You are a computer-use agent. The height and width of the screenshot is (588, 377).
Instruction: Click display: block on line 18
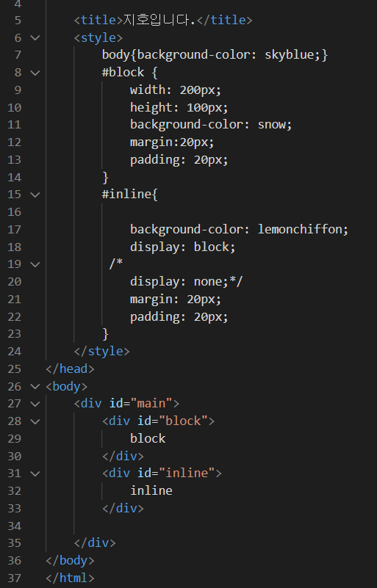(182, 247)
